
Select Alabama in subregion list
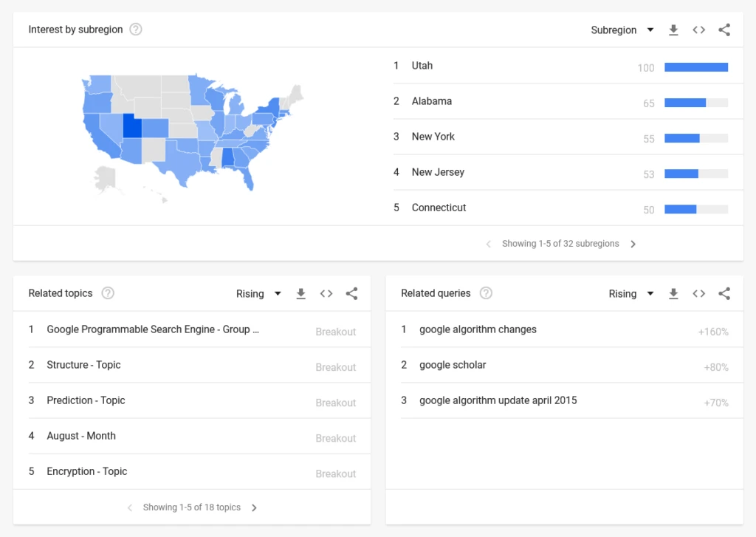tap(568, 101)
